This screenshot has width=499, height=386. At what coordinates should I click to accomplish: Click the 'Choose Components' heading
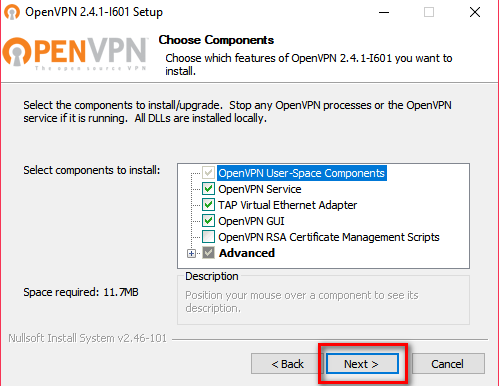pyautogui.click(x=216, y=40)
